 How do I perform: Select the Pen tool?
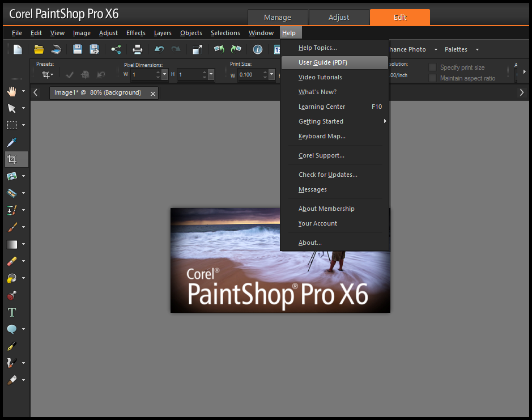pyautogui.click(x=12, y=346)
